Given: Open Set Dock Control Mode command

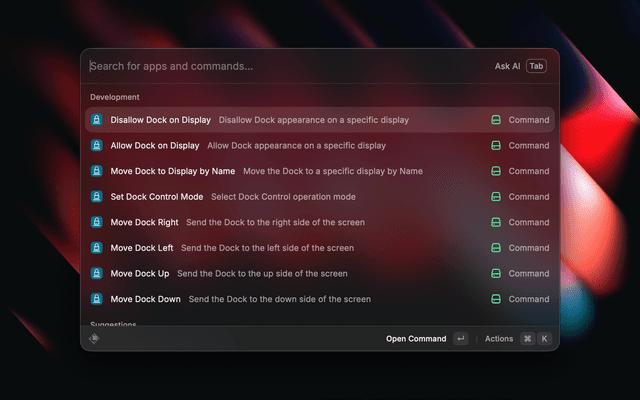Looking at the screenshot, I should (156, 197).
